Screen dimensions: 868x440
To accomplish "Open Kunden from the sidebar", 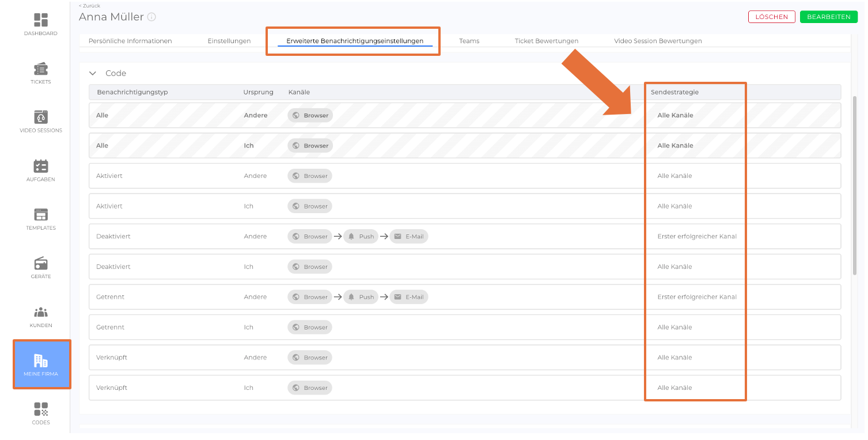I will (41, 313).
